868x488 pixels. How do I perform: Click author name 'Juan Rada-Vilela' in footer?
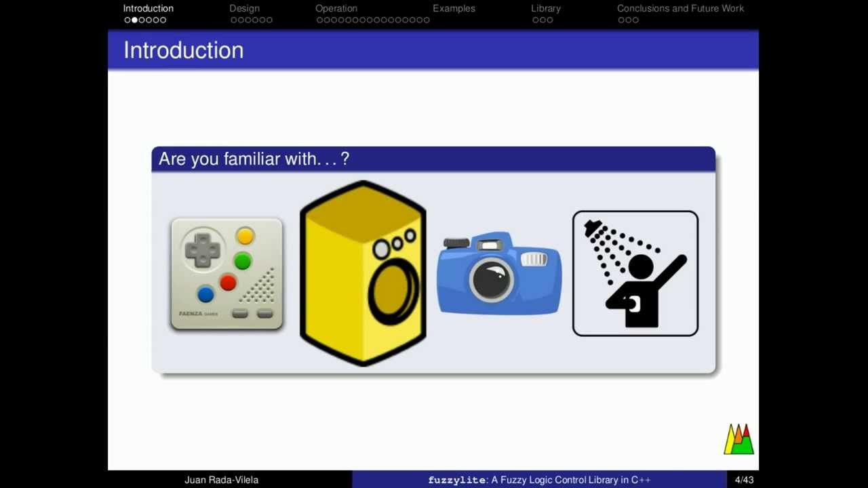[222, 480]
